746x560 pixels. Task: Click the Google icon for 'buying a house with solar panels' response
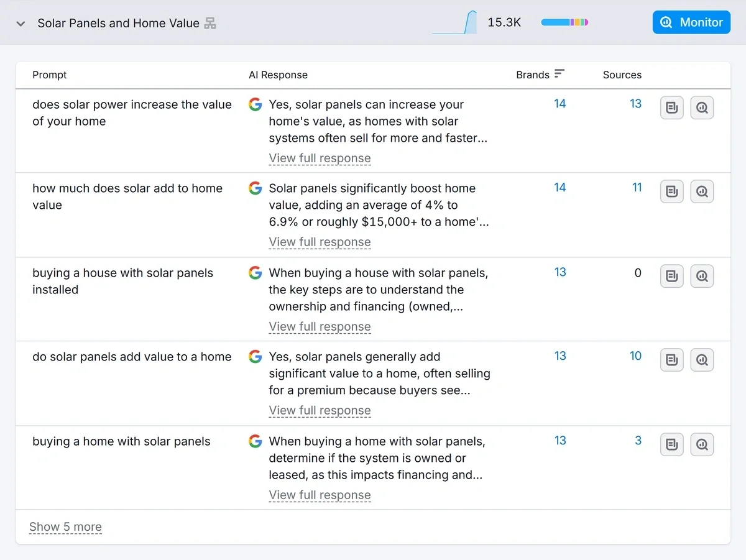pos(255,273)
